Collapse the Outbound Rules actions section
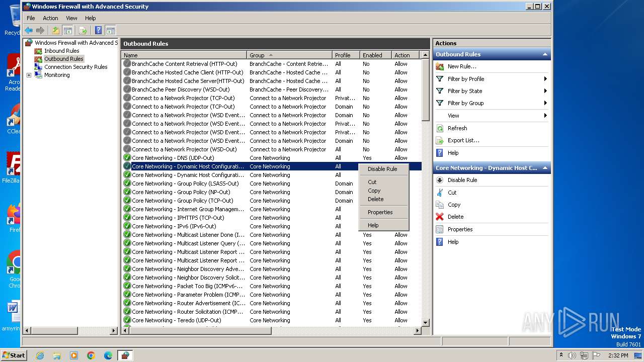This screenshot has height=362, width=644. pyautogui.click(x=544, y=54)
